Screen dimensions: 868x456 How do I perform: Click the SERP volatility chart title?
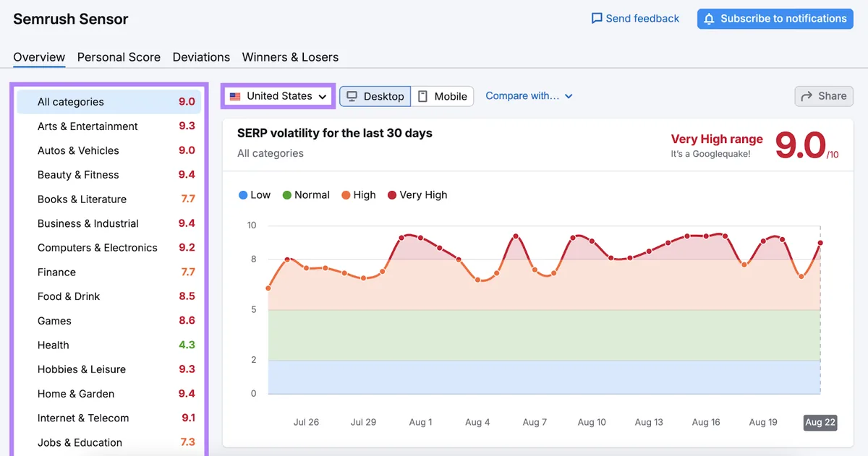click(x=335, y=133)
